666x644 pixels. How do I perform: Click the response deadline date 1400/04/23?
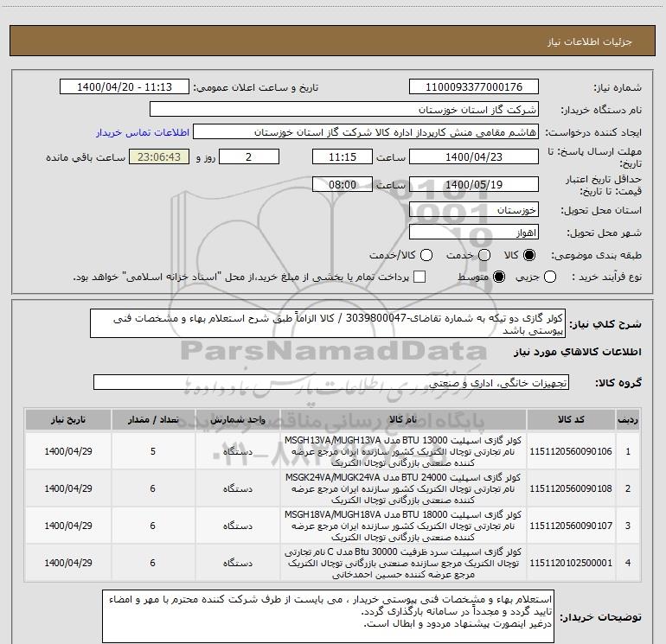pos(474,156)
